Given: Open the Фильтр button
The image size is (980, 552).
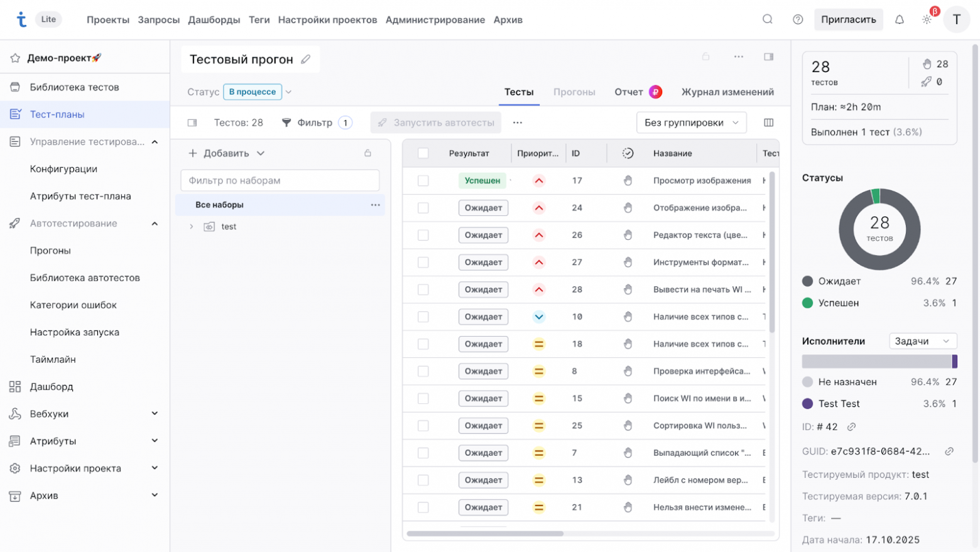Looking at the screenshot, I should pyautogui.click(x=315, y=122).
